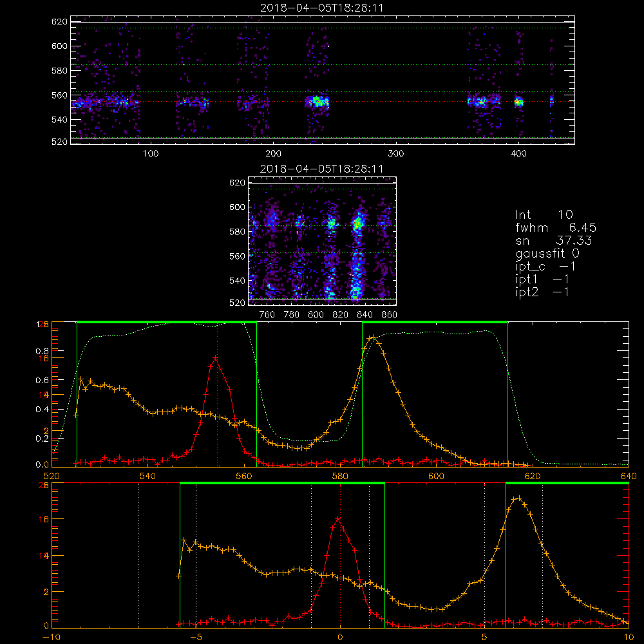Image resolution: width=644 pixels, height=644 pixels.
Task: Click the orange curve peak near 6 in bottom plot
Action: (519, 498)
